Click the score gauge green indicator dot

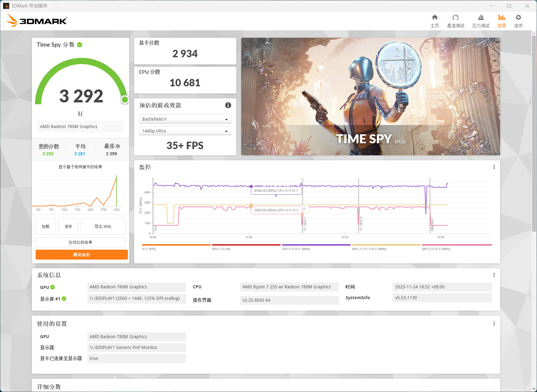(x=125, y=100)
